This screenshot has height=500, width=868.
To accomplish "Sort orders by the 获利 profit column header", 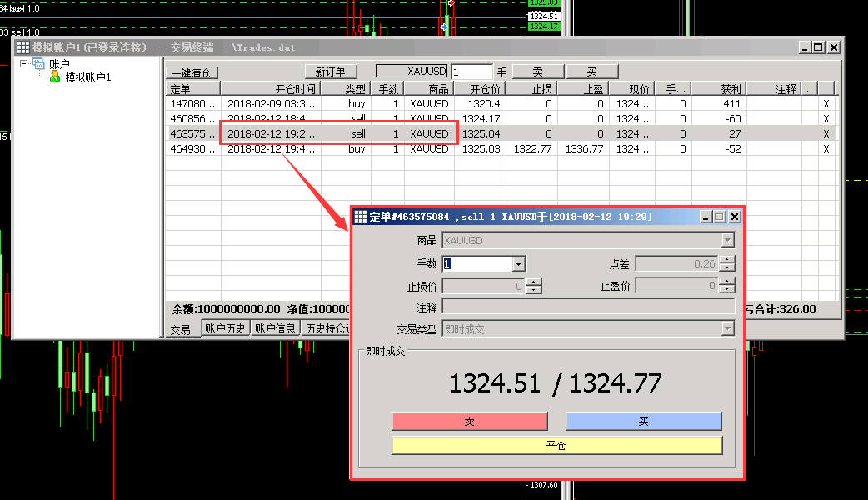I will tap(721, 88).
